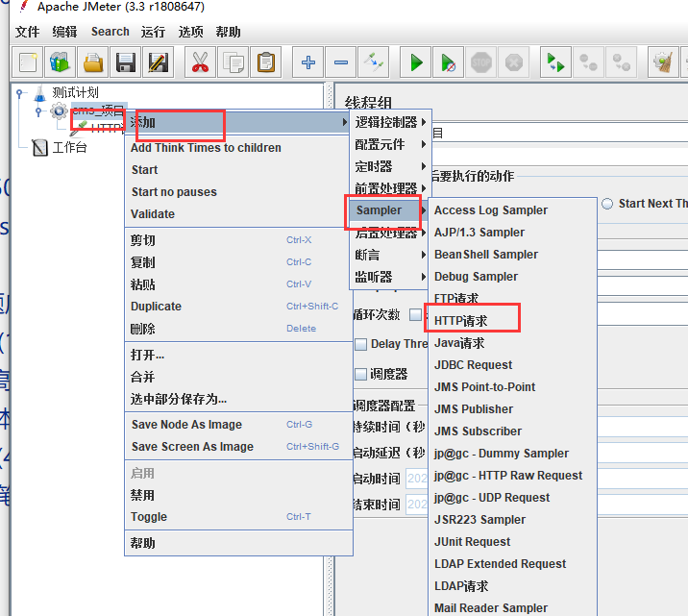Screen dimensions: 688x616
Task: Click the Paste clipboard icon
Action: 266,62
